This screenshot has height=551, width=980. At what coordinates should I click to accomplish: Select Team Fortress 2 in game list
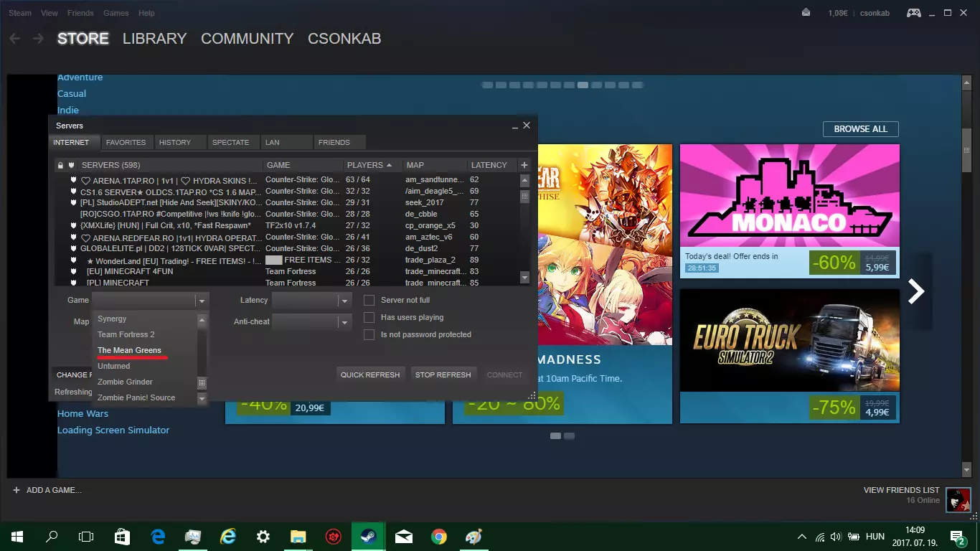[x=126, y=334]
